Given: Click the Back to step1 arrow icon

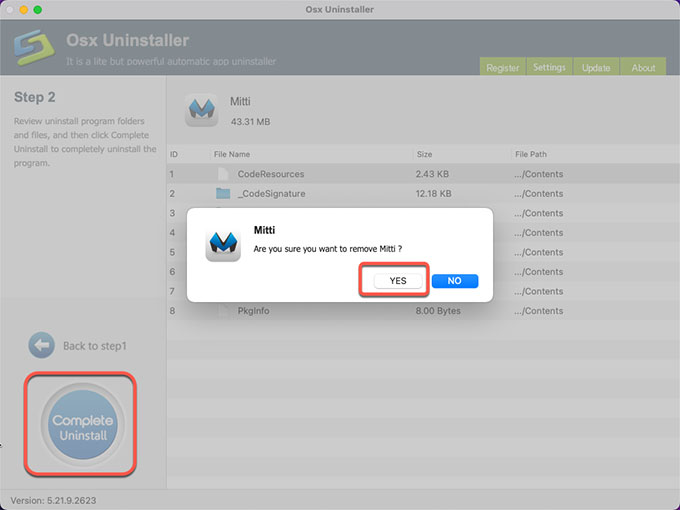Looking at the screenshot, I should [41, 345].
